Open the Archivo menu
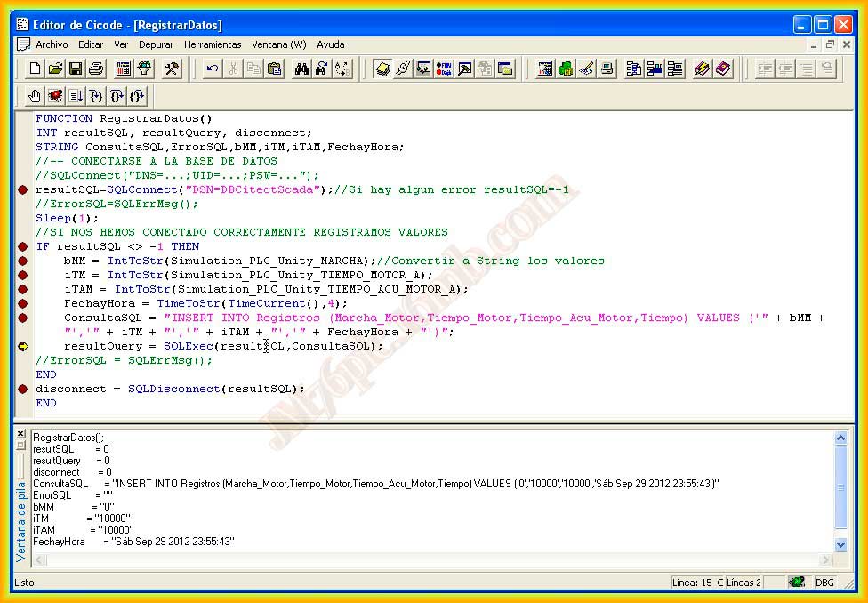The height and width of the screenshot is (603, 868). pyautogui.click(x=52, y=44)
